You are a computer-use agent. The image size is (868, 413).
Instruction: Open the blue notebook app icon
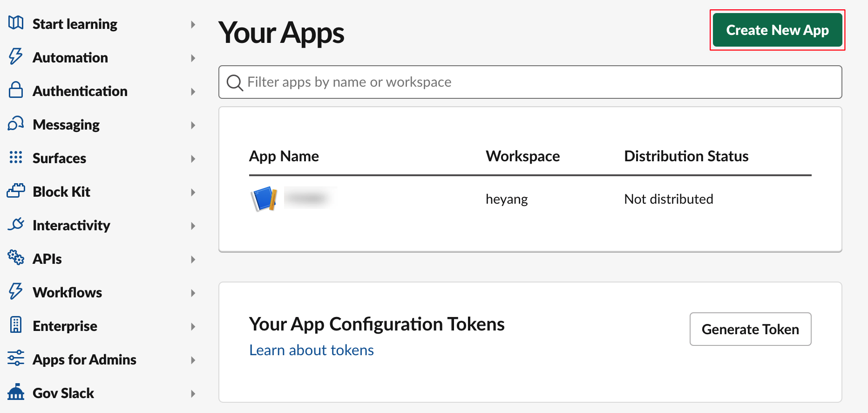pyautogui.click(x=264, y=199)
